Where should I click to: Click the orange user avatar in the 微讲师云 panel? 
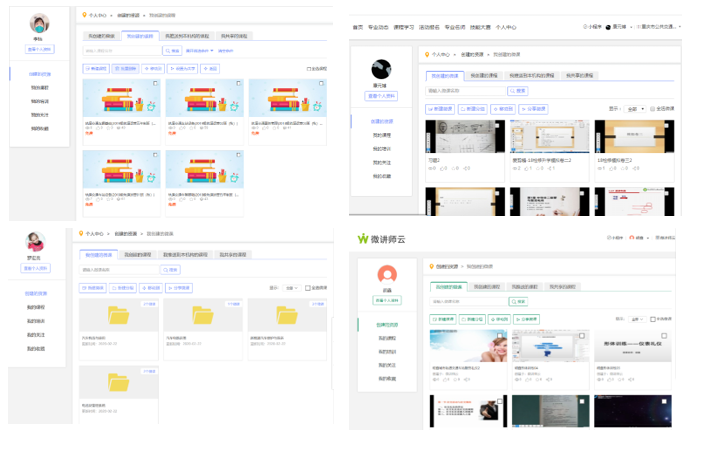tap(387, 275)
